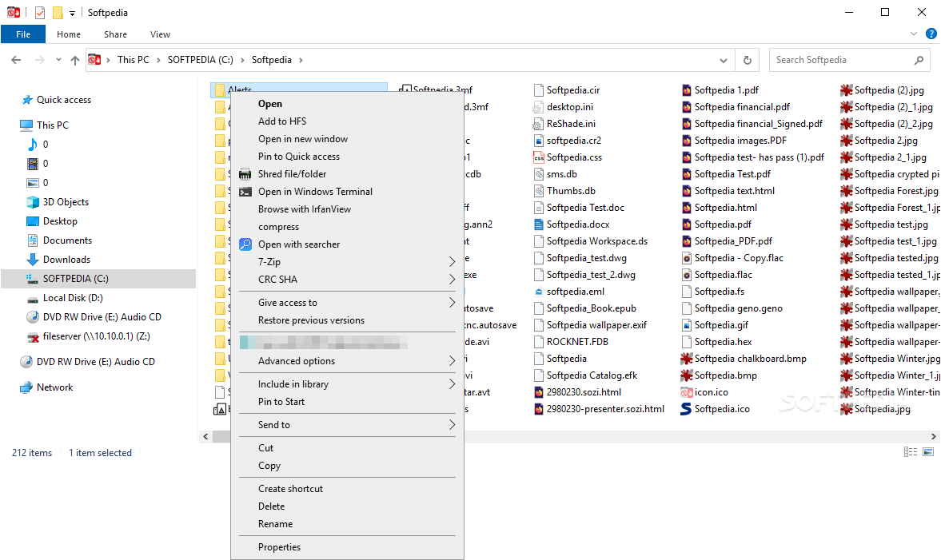Click the properties checkmark icon in title bar
This screenshot has height=560, width=941.
tap(40, 13)
